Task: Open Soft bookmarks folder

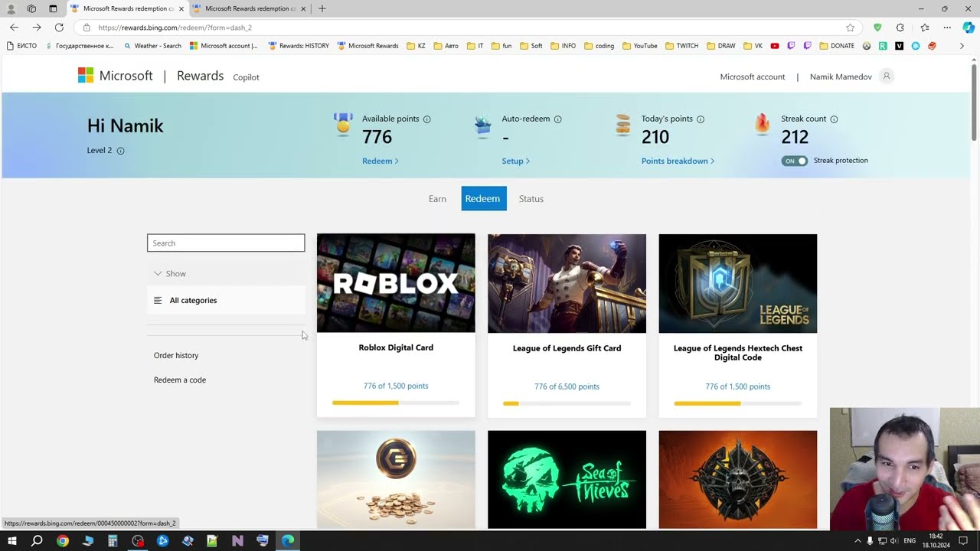Action: pyautogui.click(x=531, y=46)
